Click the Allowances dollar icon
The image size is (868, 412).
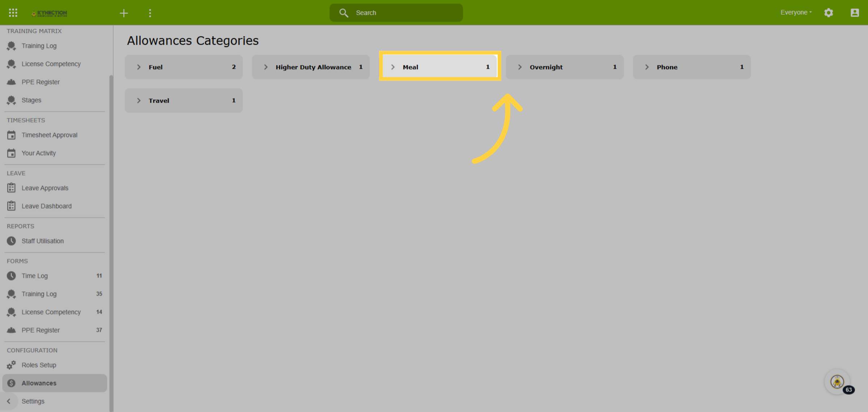11,383
